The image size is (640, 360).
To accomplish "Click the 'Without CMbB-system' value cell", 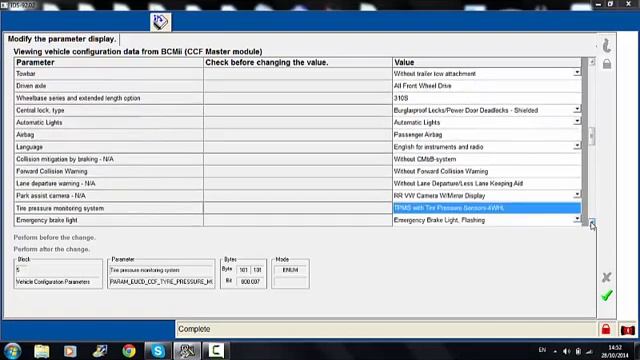I will pos(487,159).
